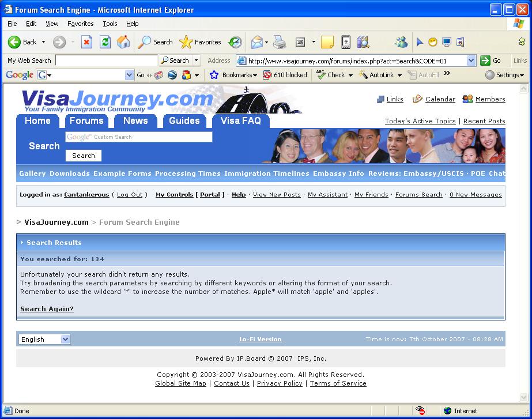
Task: Click the privacy report status bar icon
Action: click(420, 410)
